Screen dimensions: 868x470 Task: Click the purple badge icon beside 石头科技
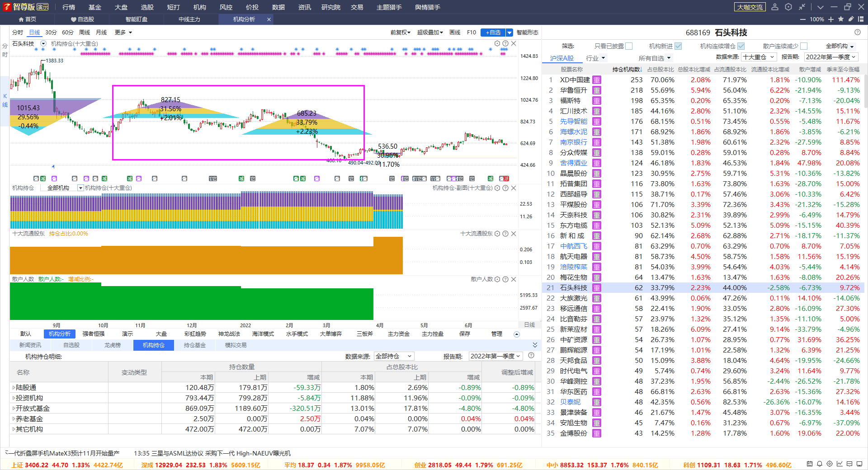tap(597, 288)
